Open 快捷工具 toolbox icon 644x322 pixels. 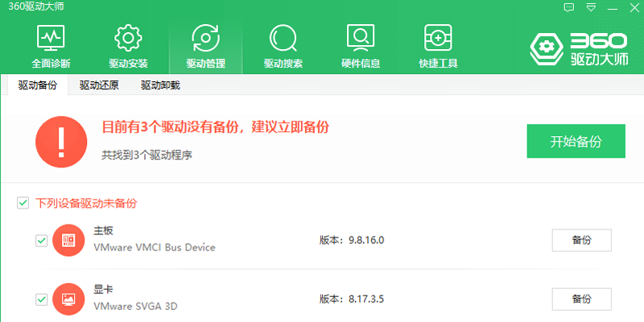click(x=438, y=38)
